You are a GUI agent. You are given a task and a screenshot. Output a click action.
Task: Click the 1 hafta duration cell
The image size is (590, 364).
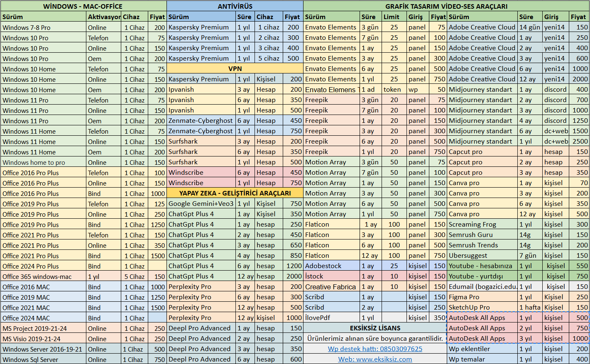(530, 307)
